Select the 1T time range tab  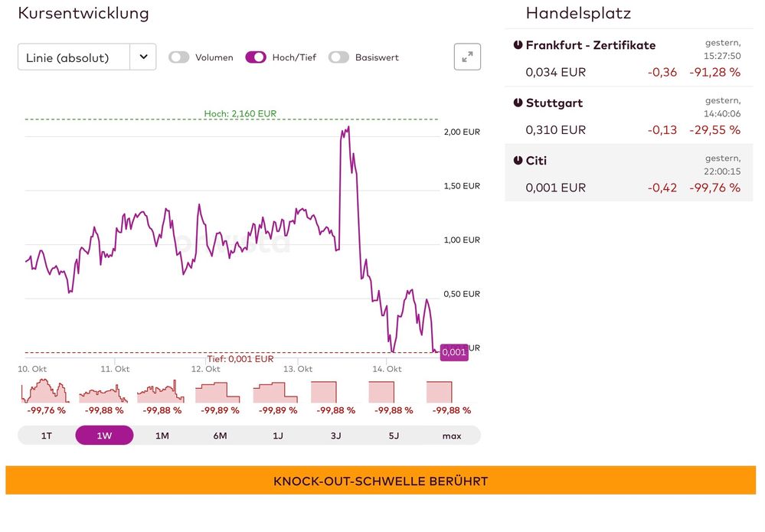tap(47, 436)
